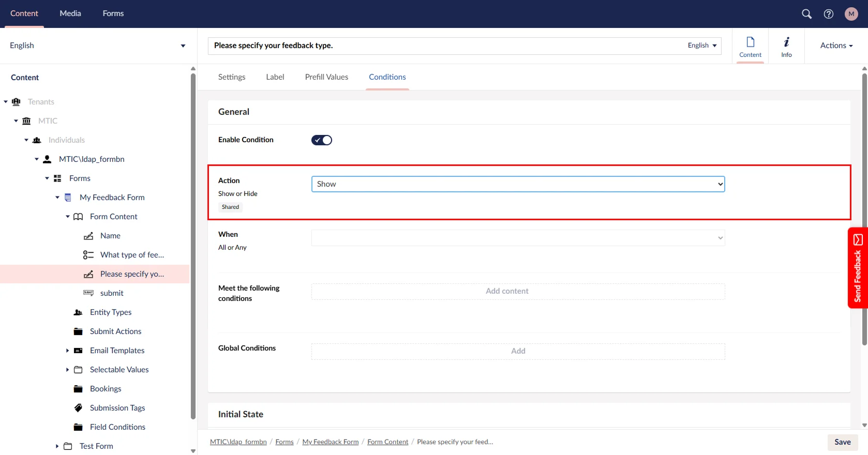Click the Save button

pos(842,442)
